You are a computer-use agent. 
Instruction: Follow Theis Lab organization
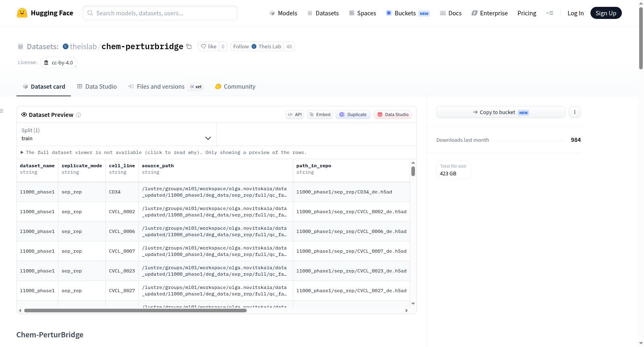pos(257,46)
